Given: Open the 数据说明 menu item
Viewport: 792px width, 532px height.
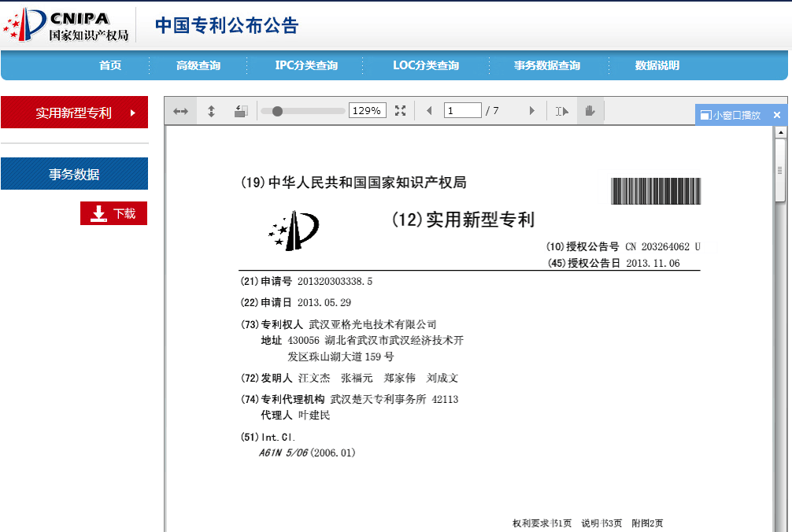Looking at the screenshot, I should (657, 65).
